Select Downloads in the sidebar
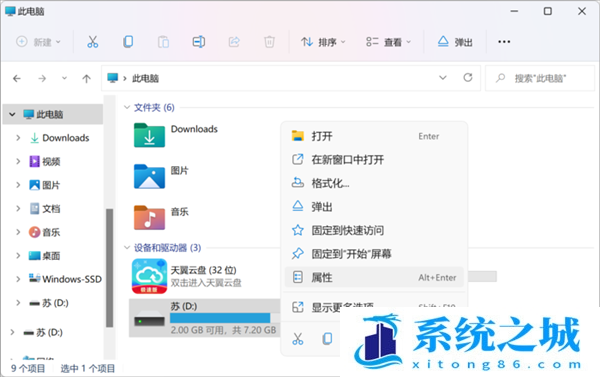Image resolution: width=600 pixels, height=377 pixels. point(65,138)
